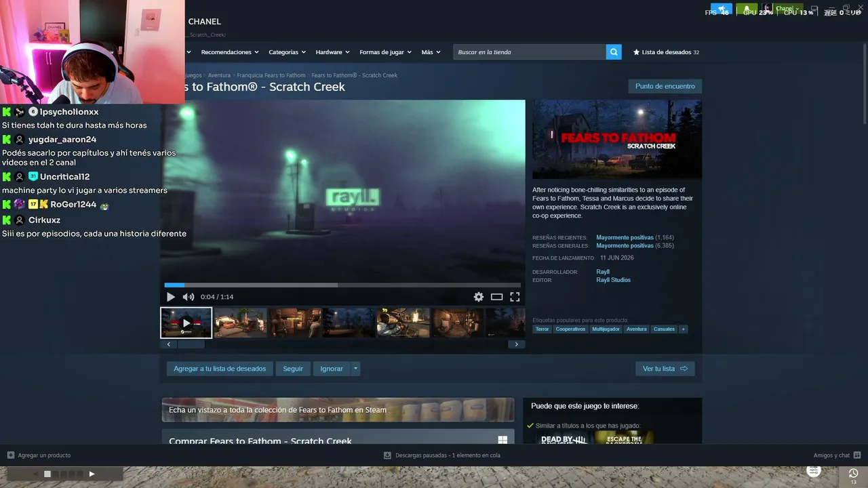Screen dimensions: 868x488
Task: Open trailer player settings gear
Action: tap(479, 297)
